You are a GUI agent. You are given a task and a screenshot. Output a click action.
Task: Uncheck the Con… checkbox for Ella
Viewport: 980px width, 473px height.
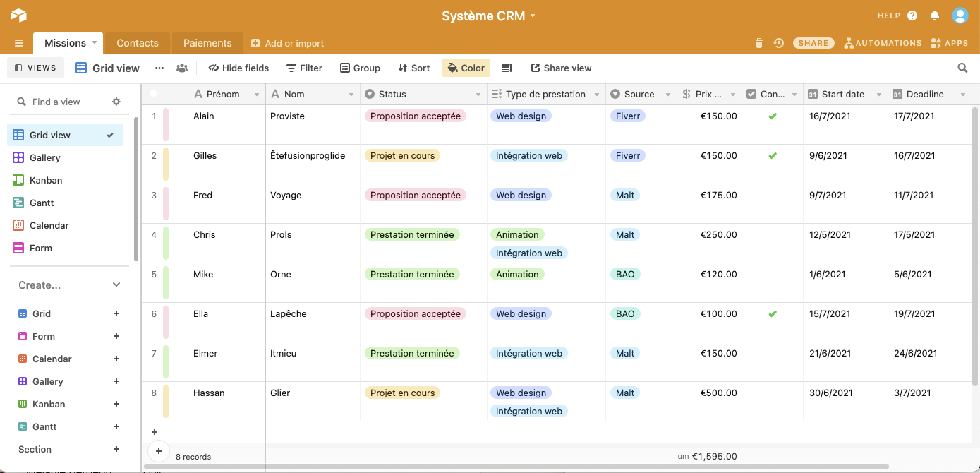pos(773,313)
